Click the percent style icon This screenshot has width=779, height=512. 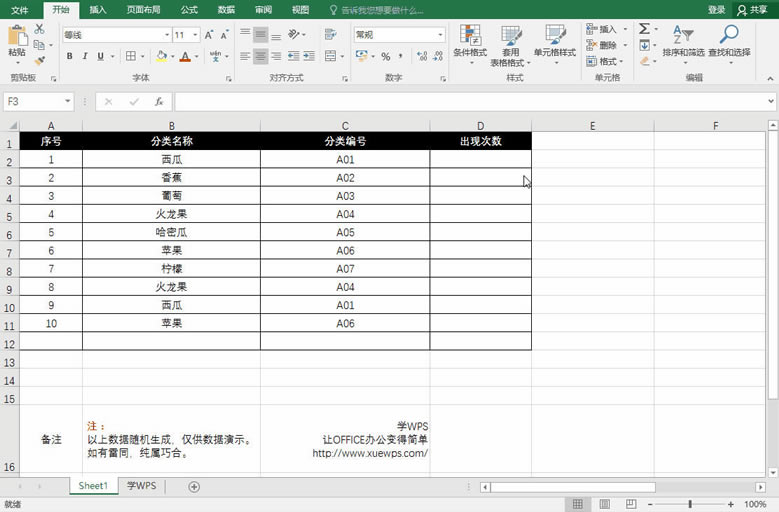pyautogui.click(x=386, y=57)
